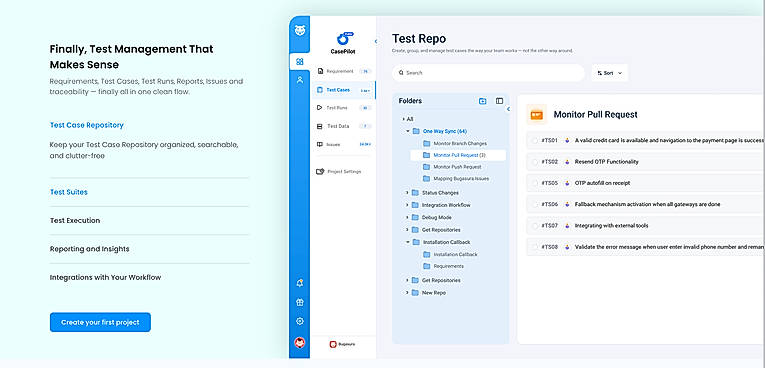Collapse the One Way Sync folder arrow
The image size is (765, 368).
407,131
